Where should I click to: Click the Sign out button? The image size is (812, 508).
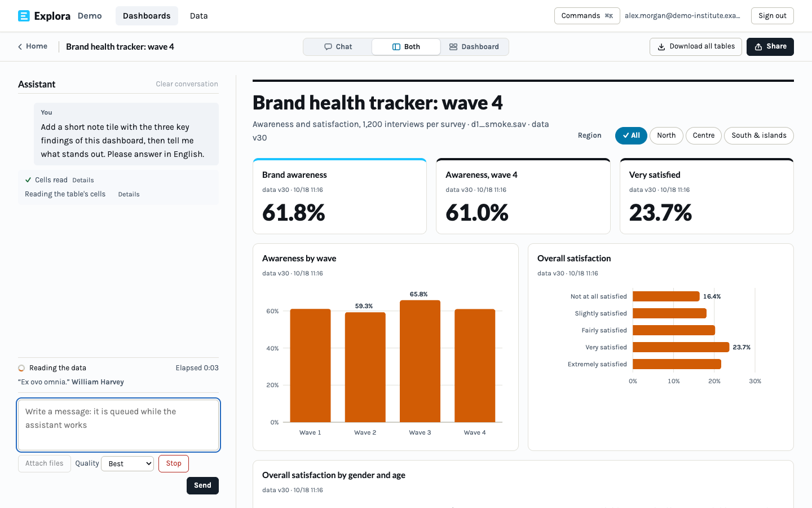[773, 16]
